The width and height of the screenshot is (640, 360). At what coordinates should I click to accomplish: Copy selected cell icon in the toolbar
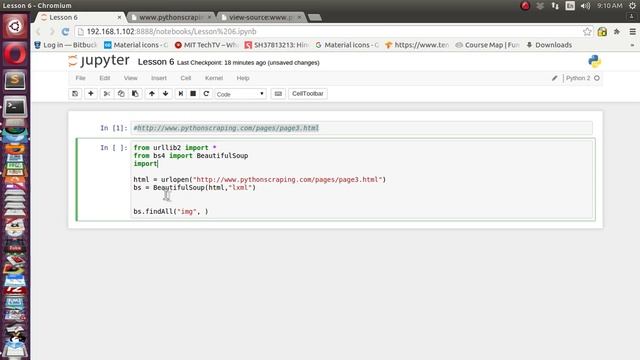point(121,93)
